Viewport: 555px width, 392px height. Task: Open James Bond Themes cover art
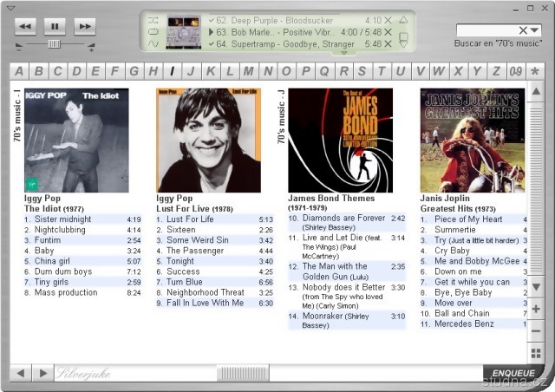(x=341, y=140)
